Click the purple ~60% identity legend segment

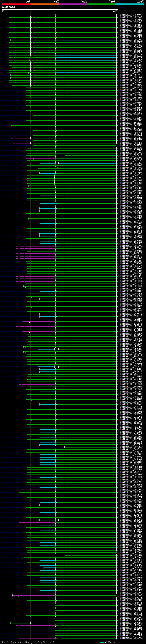[73, 4]
